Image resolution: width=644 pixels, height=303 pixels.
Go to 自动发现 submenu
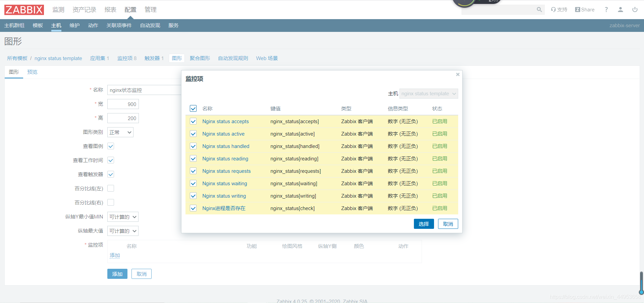[x=150, y=26]
